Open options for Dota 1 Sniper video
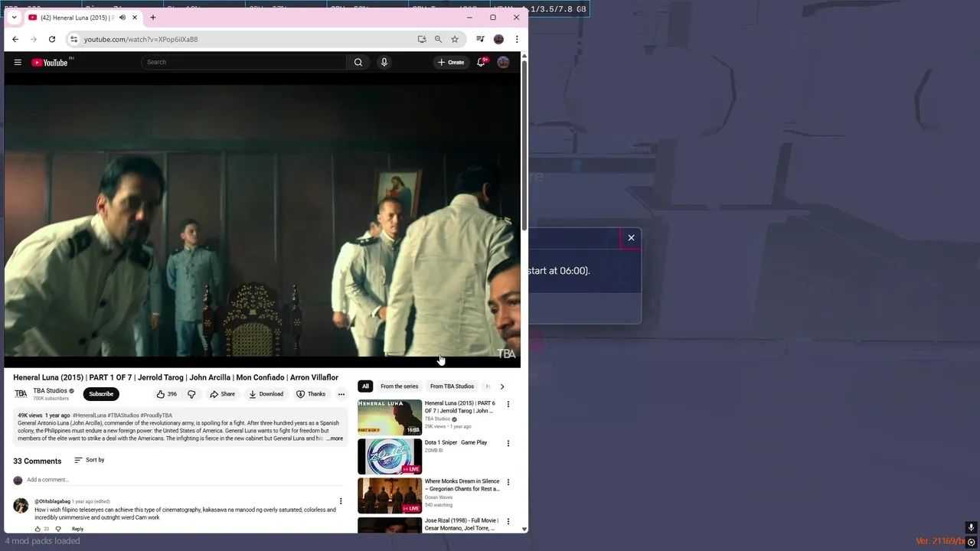Screen dimensions: 980x551 (x=508, y=443)
